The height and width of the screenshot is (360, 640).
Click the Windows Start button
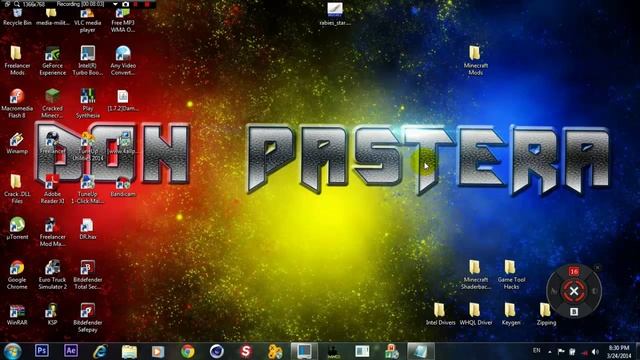point(13,351)
